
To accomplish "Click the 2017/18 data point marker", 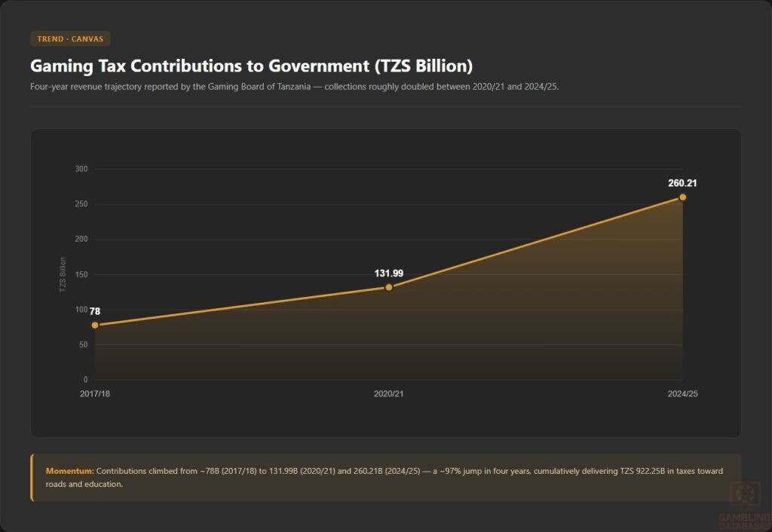I will tap(95, 326).
